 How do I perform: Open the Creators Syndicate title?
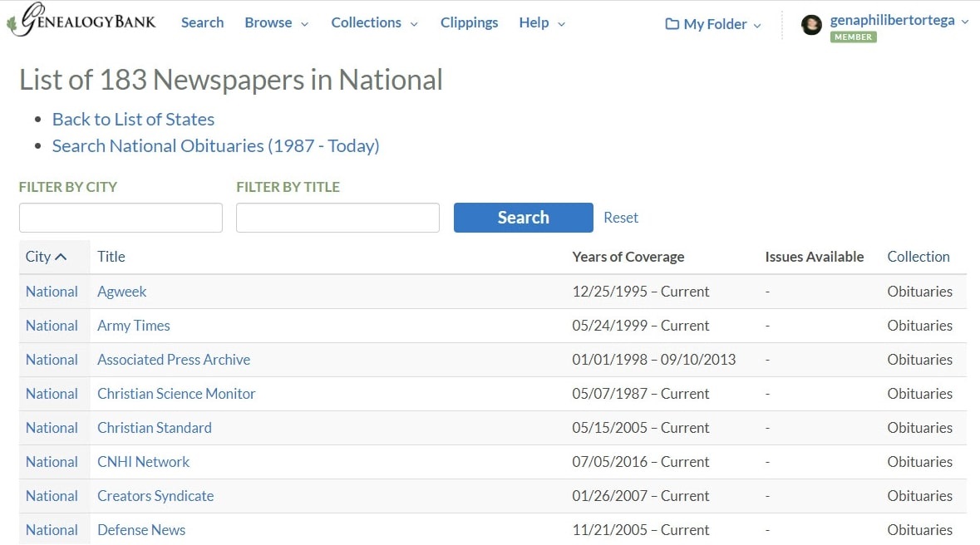pyautogui.click(x=155, y=496)
